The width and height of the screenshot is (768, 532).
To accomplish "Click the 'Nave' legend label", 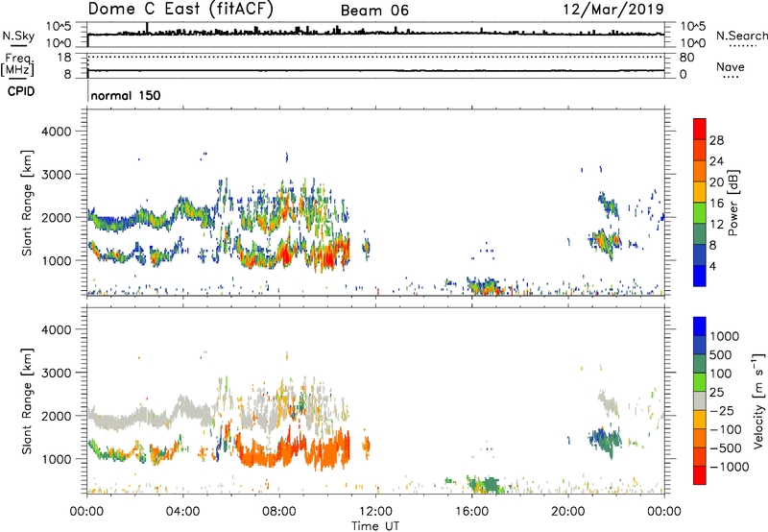I will pyautogui.click(x=731, y=66).
